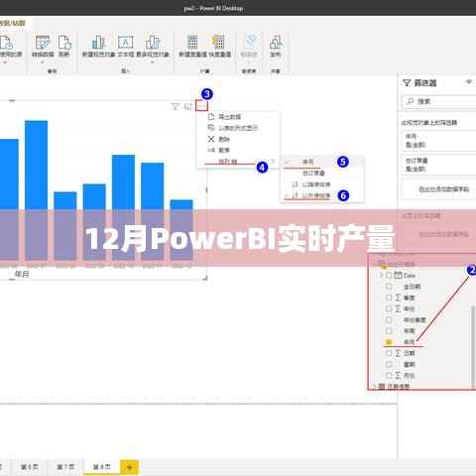
Task: Select the tallest blue bar in chart
Action: (x=37, y=190)
